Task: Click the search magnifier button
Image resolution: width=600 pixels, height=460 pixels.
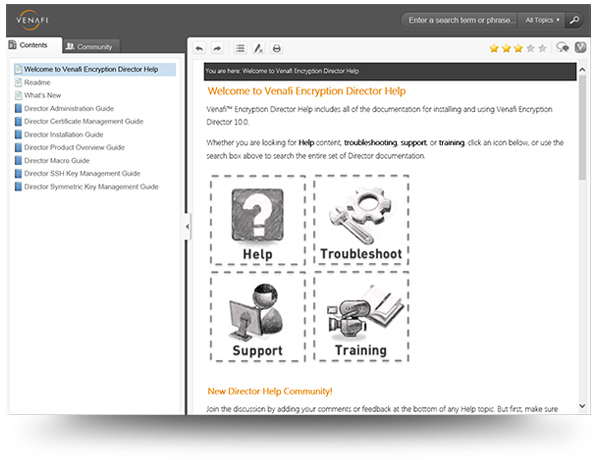Action: click(574, 20)
